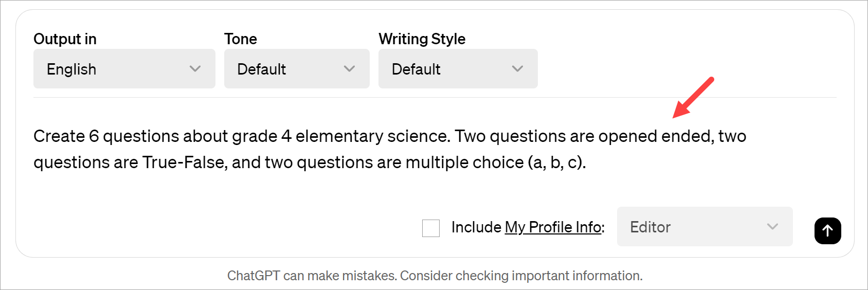Enable the Include My Profile Info checkbox
The width and height of the screenshot is (868, 290).
pos(431,228)
